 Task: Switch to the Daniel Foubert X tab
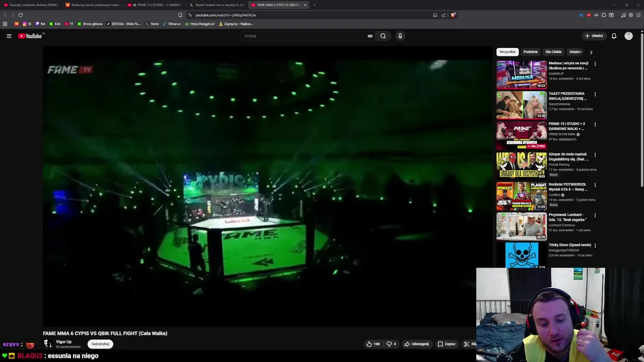point(217,5)
